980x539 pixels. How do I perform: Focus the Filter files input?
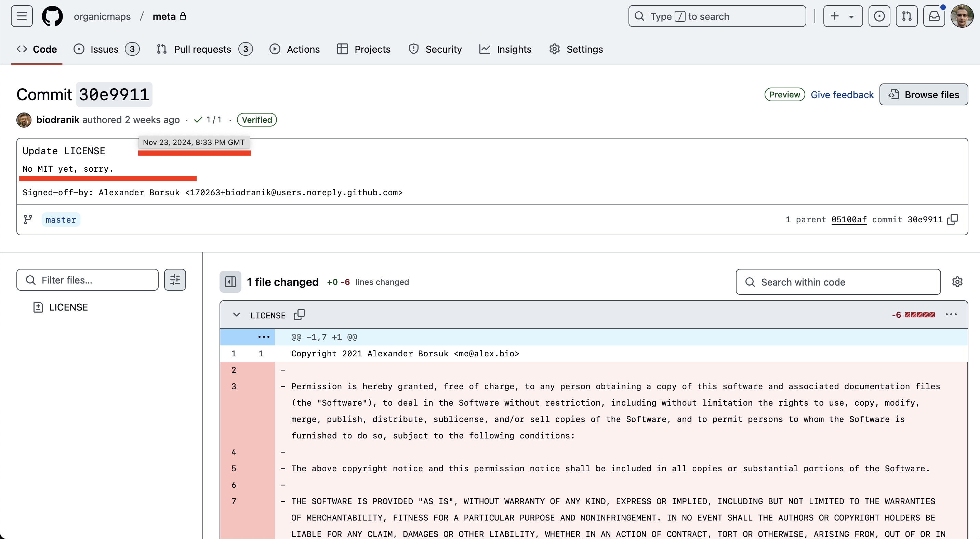[88, 280]
